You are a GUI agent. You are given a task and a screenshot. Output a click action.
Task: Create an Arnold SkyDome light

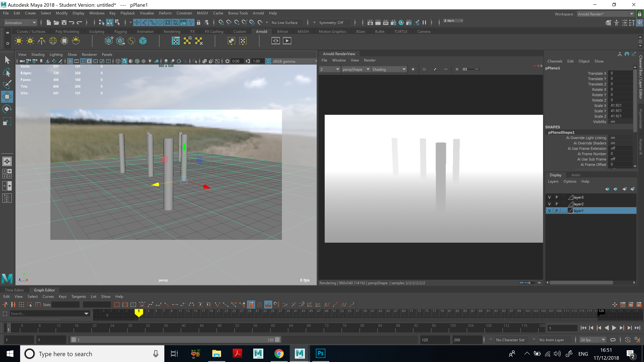[53, 41]
